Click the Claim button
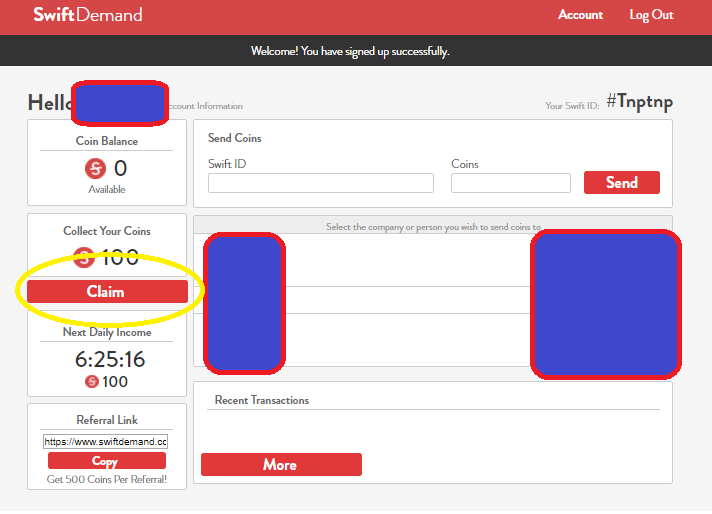 pos(107,292)
